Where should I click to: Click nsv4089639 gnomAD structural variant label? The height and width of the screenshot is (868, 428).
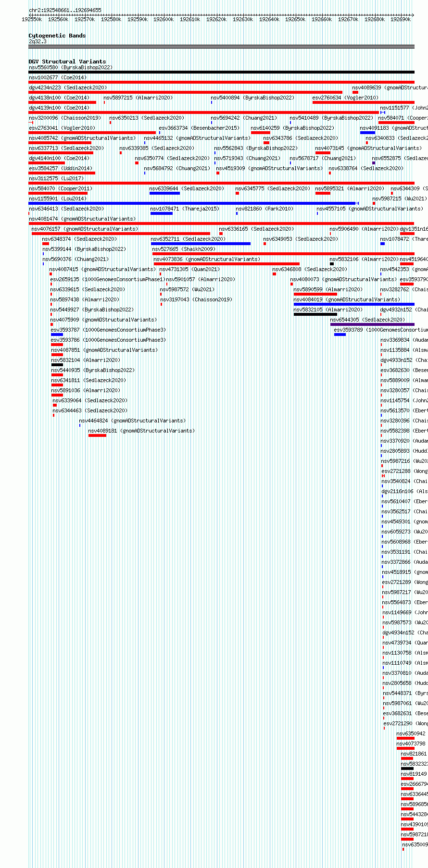(390, 87)
